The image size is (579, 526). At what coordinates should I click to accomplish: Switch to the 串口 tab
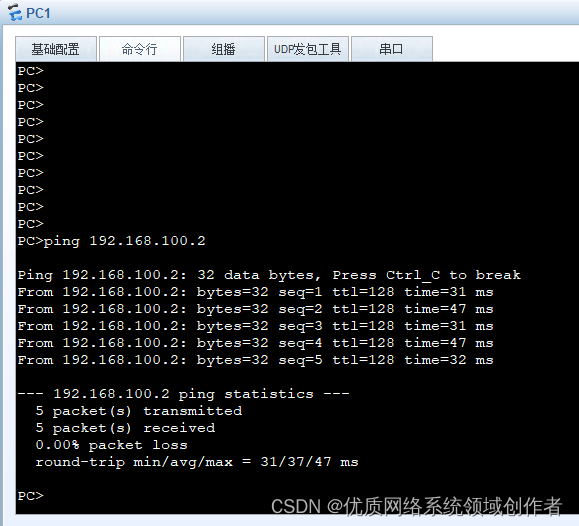coord(391,49)
